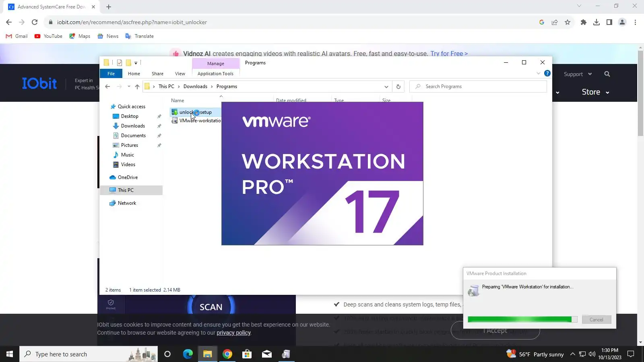Viewport: 644px width, 362px height.
Task: Open the Share ribbon tab
Action: [x=157, y=74]
